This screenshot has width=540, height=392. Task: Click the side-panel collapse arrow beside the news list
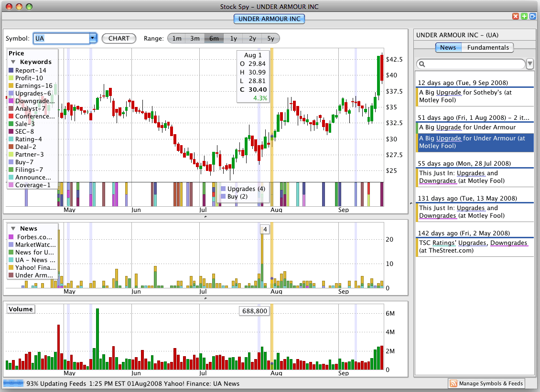pyautogui.click(x=411, y=203)
